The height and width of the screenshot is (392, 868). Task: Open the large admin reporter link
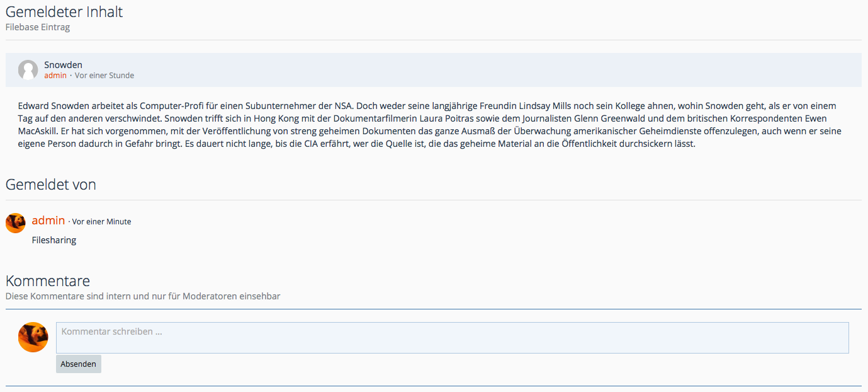click(48, 220)
